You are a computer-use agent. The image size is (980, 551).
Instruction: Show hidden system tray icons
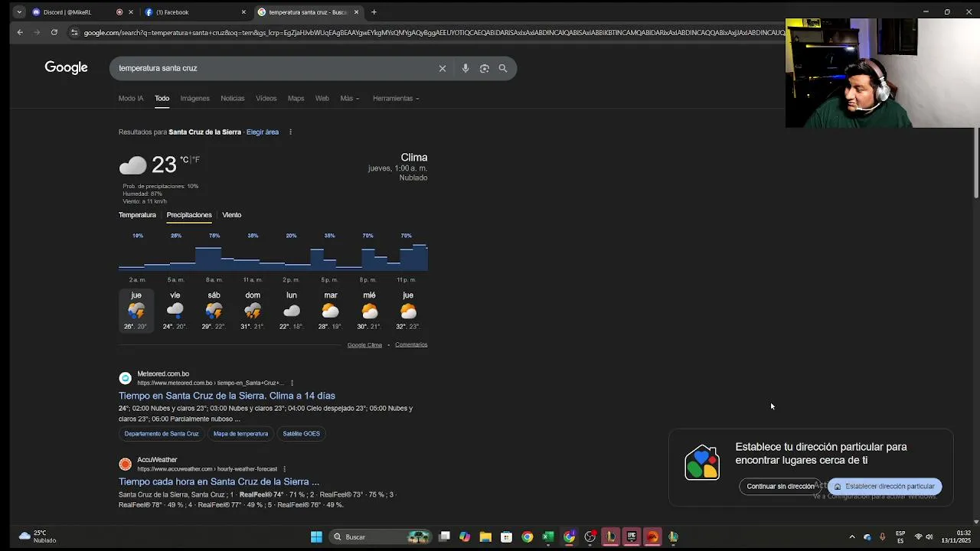point(852,536)
